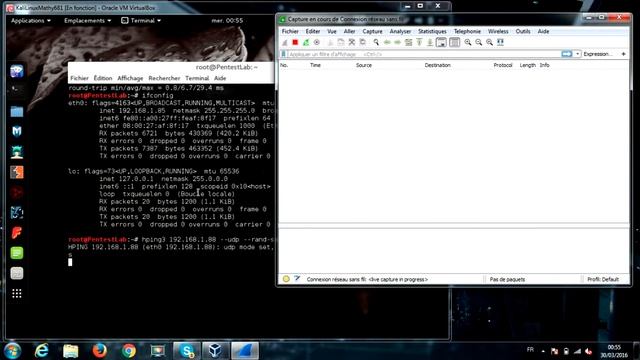The height and width of the screenshot is (360, 640).
Task: Apply the display filter with blue arrow
Action: pyautogui.click(x=567, y=54)
